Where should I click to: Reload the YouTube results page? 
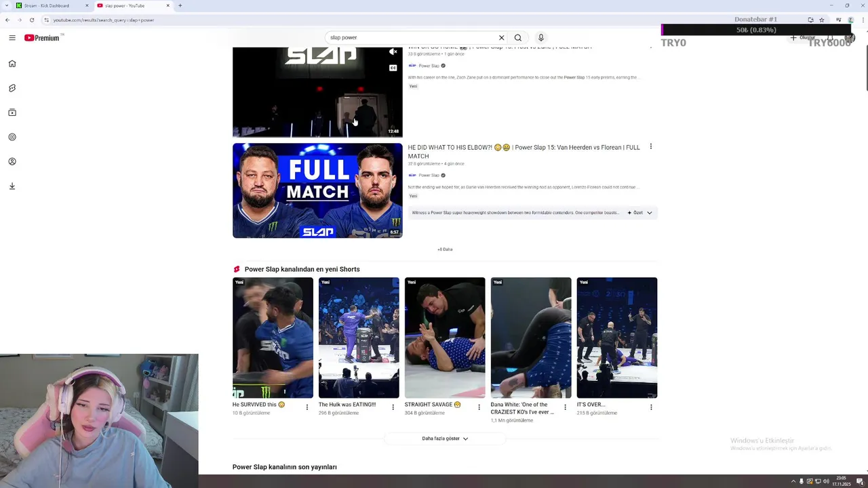[32, 20]
